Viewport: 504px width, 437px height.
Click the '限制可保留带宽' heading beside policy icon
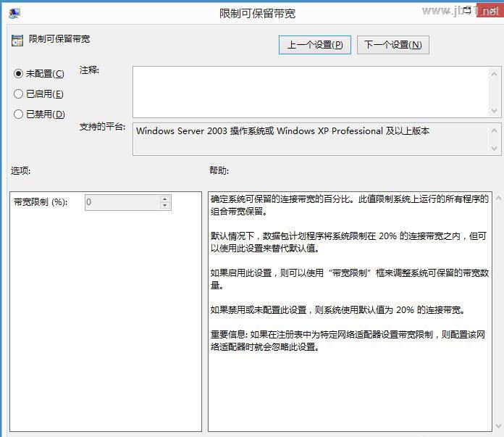tap(59, 39)
